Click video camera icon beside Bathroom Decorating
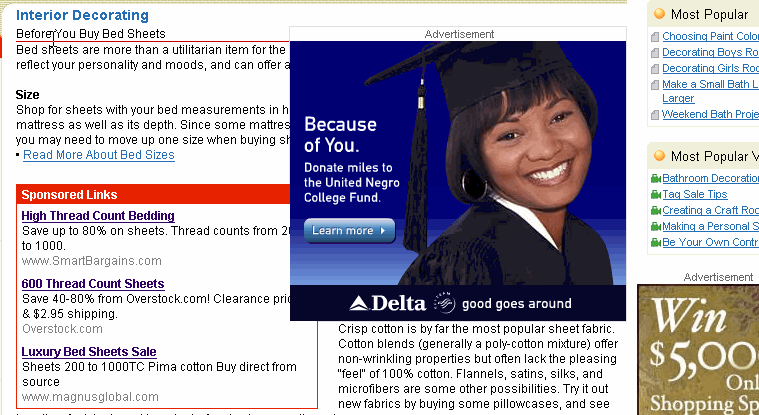The height and width of the screenshot is (415, 759). [x=656, y=179]
